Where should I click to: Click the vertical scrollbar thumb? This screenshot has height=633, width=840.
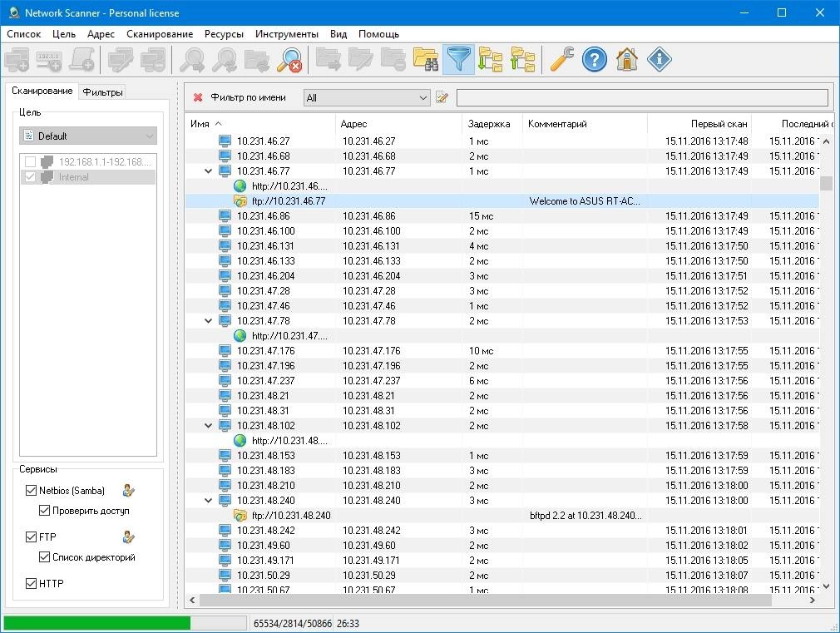coord(826,183)
